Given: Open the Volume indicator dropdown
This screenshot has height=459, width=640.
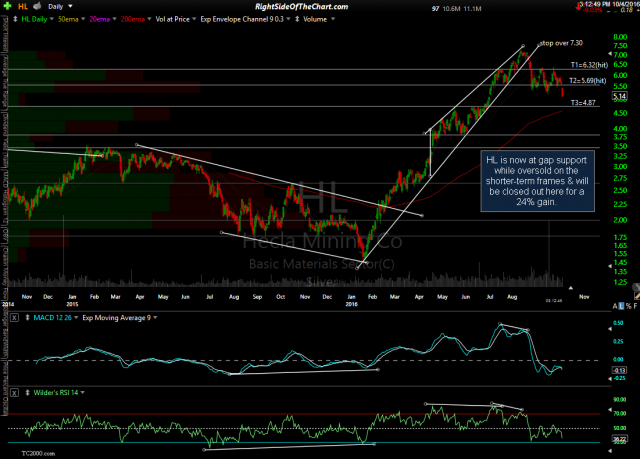Looking at the screenshot, I should pos(333,19).
